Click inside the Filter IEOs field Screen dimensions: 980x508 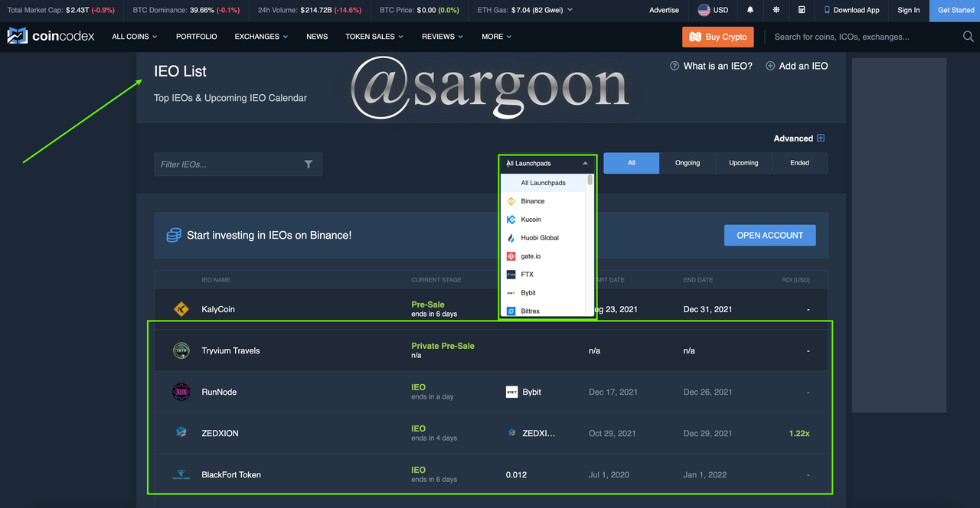pyautogui.click(x=238, y=164)
